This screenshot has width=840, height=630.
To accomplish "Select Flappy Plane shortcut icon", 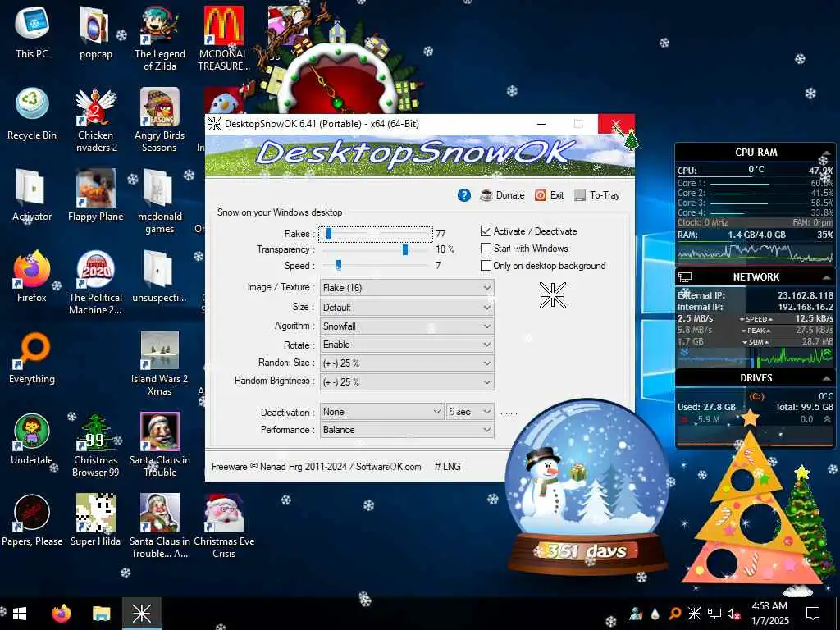I will [95, 195].
